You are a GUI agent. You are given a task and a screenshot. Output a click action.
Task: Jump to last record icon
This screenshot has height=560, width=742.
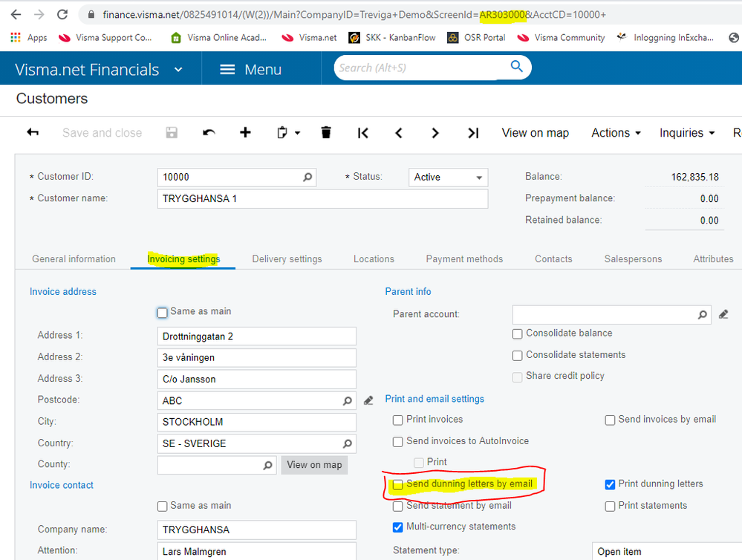tap(472, 132)
